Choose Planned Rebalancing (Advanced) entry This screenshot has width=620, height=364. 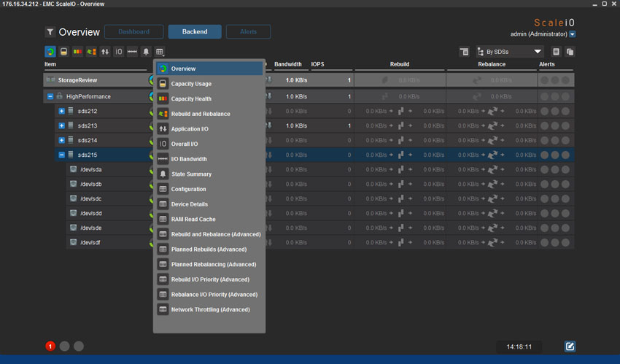click(x=209, y=264)
